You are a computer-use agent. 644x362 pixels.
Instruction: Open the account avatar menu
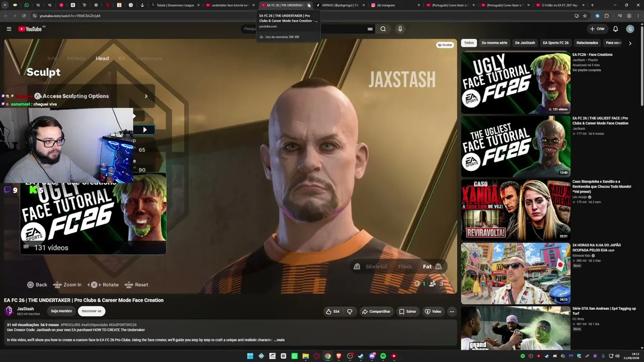pos(630,29)
